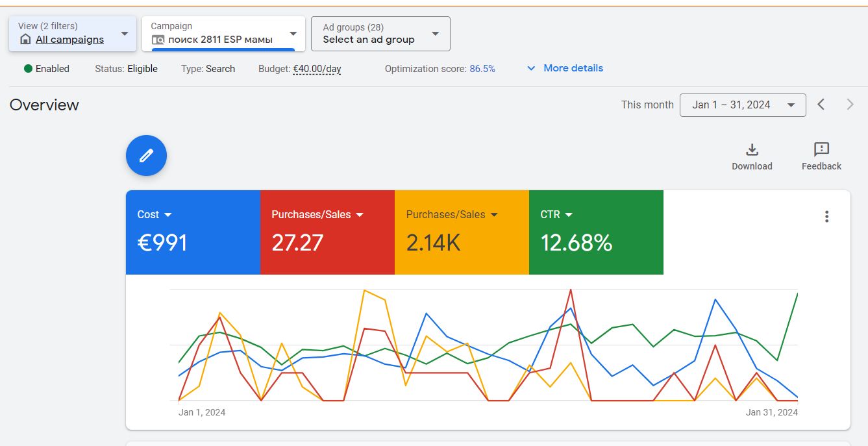Click the blue pencil edit button
This screenshot has width=868, height=446.
(x=146, y=156)
